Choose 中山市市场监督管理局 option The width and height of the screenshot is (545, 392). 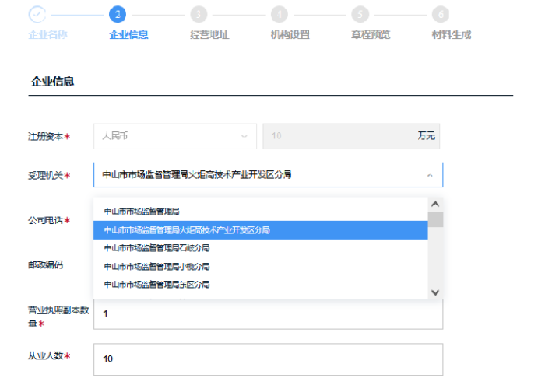(x=260, y=212)
